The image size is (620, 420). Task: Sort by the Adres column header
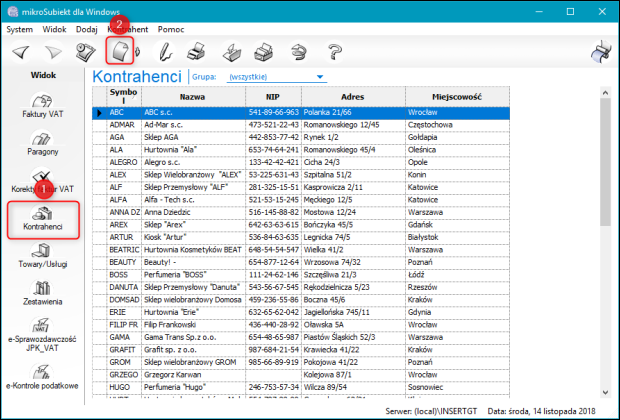(353, 96)
